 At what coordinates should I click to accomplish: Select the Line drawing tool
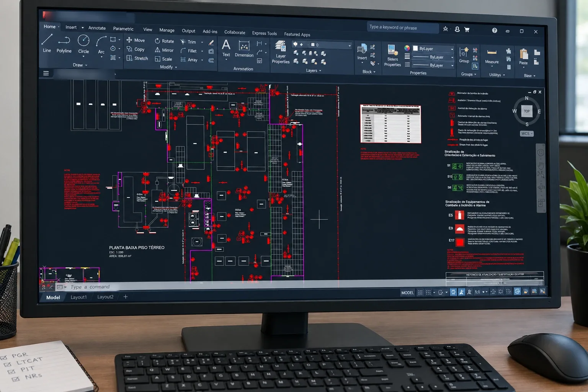coord(47,43)
